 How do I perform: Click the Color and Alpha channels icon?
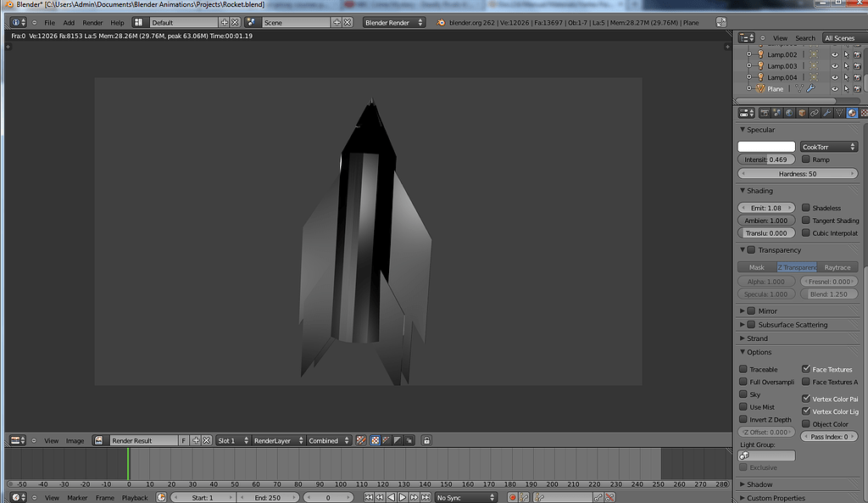coord(376,440)
